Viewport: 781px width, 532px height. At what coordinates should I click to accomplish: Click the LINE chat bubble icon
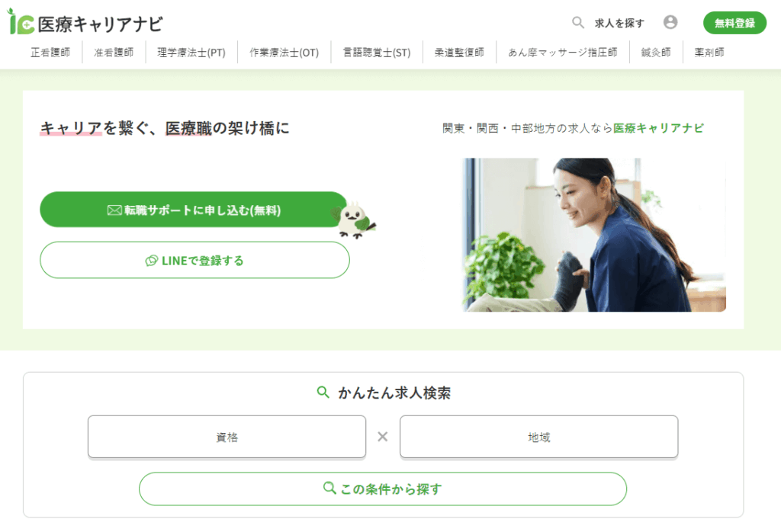pos(152,261)
